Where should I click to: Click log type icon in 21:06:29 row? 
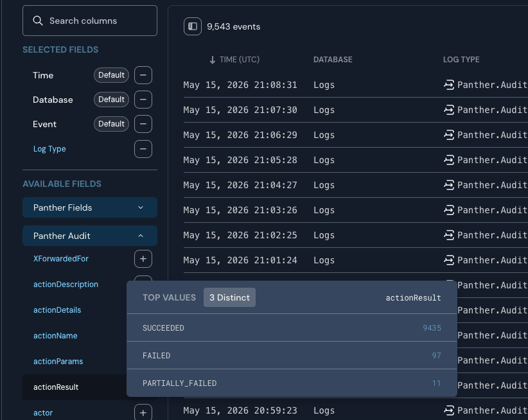449,135
